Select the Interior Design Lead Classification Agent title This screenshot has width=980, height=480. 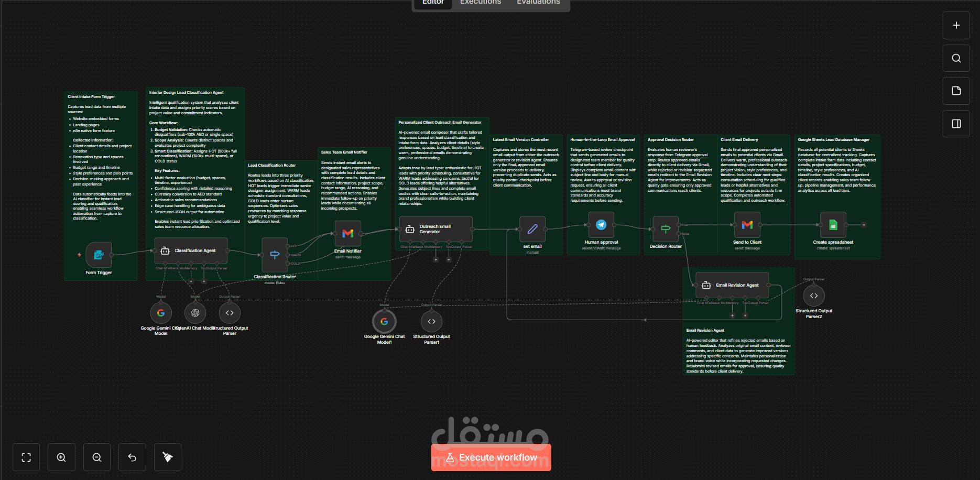(x=187, y=93)
